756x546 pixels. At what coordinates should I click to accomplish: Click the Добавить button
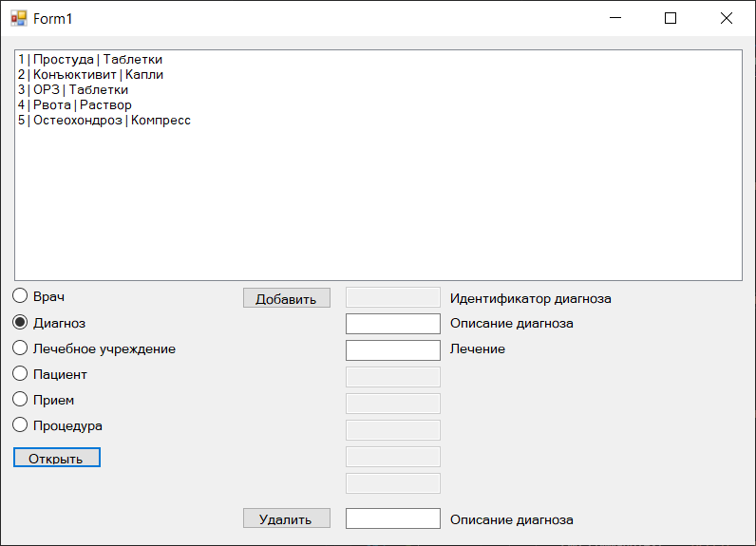pos(287,298)
